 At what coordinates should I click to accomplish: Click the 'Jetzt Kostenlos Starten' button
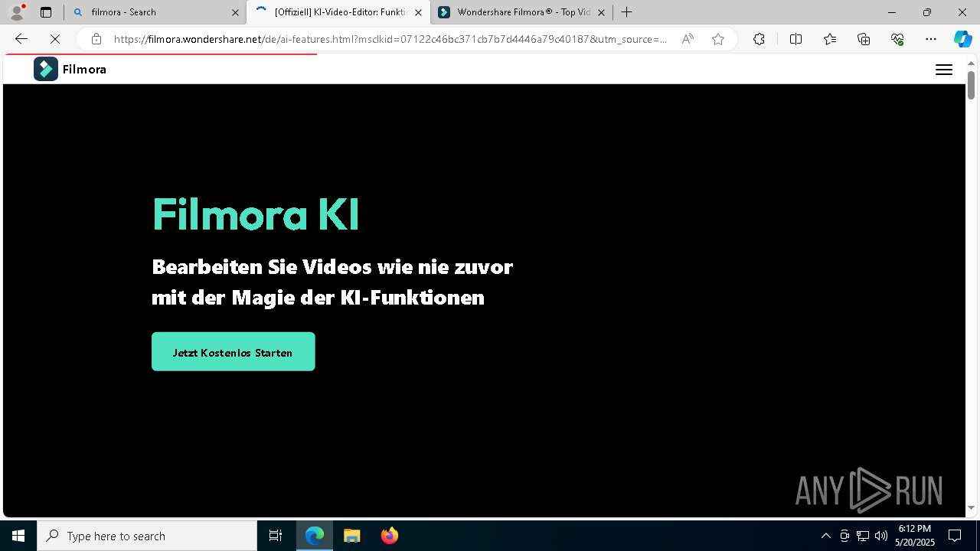click(234, 352)
